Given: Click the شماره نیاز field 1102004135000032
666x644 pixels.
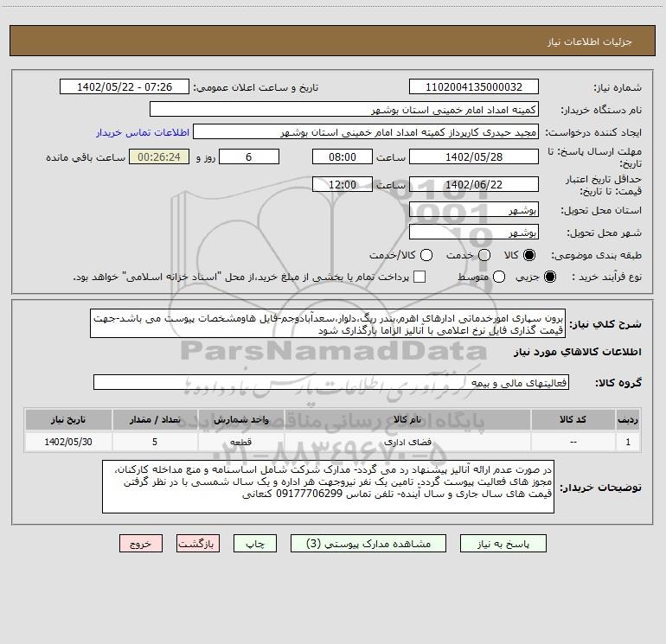Looking at the screenshot, I should click(x=474, y=86).
